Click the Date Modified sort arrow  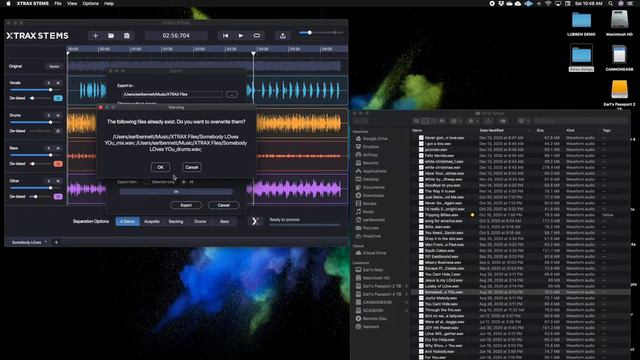pyautogui.click(x=529, y=131)
